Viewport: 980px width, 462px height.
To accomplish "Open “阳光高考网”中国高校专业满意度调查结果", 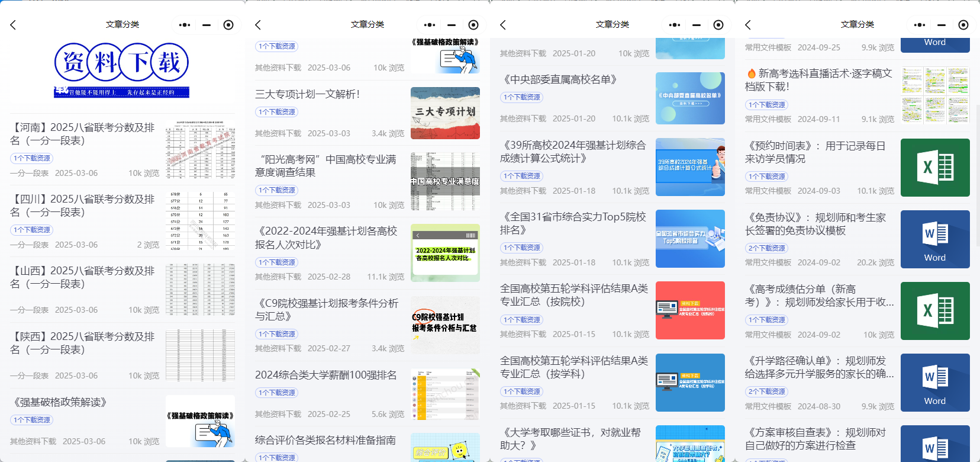I will tap(325, 166).
